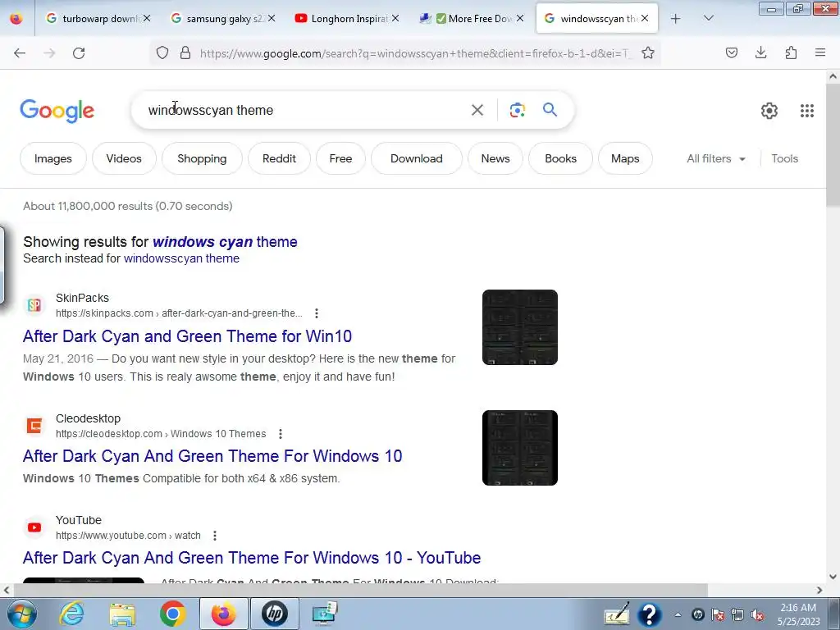Viewport: 840px width, 630px height.
Task: Open the help question mark tray icon
Action: point(649,615)
